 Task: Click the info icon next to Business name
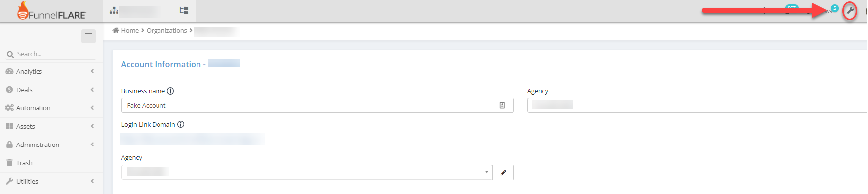pos(170,91)
